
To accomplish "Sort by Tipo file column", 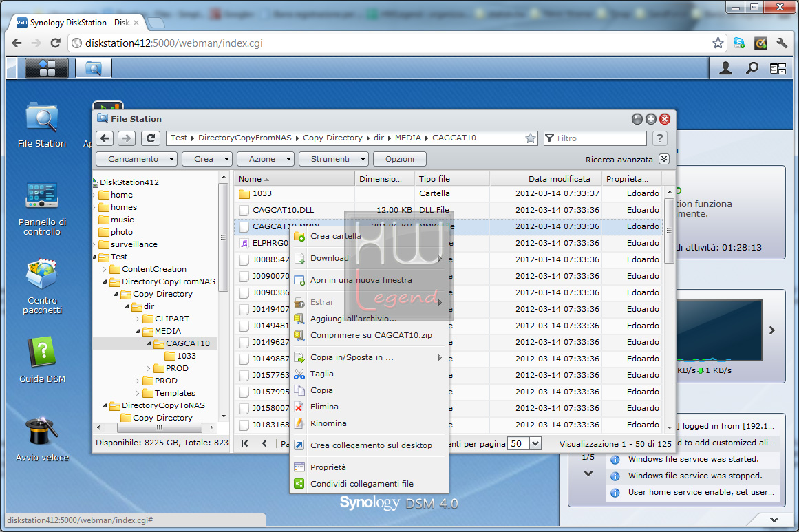I will click(453, 179).
